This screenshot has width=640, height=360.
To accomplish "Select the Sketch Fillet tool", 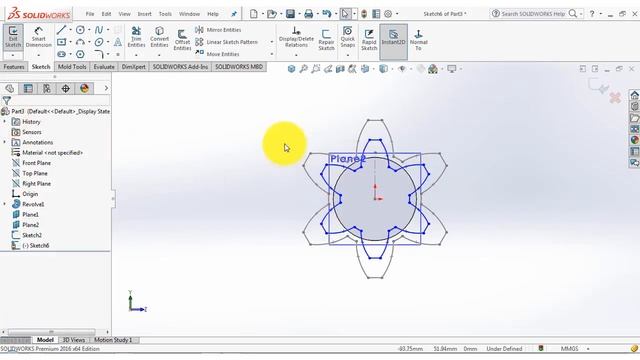I will 99,54.
